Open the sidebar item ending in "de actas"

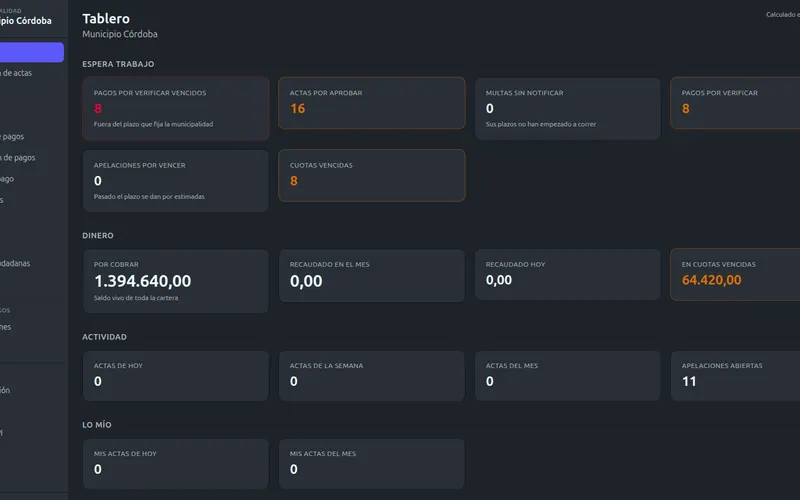(16, 73)
